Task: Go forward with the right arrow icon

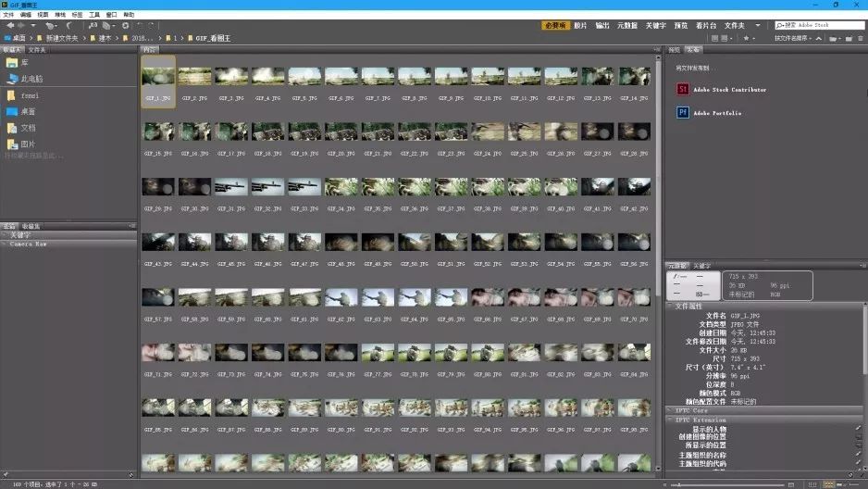Action: point(21,26)
